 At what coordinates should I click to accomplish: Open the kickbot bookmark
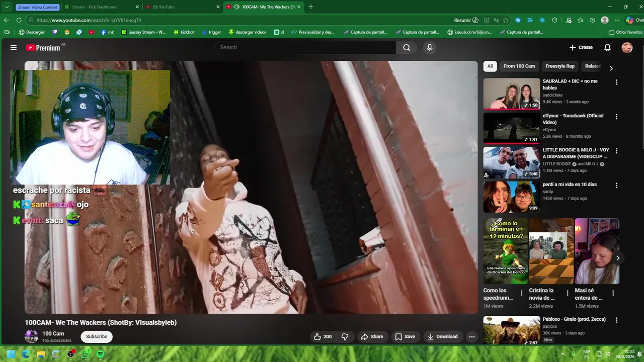pos(184,32)
